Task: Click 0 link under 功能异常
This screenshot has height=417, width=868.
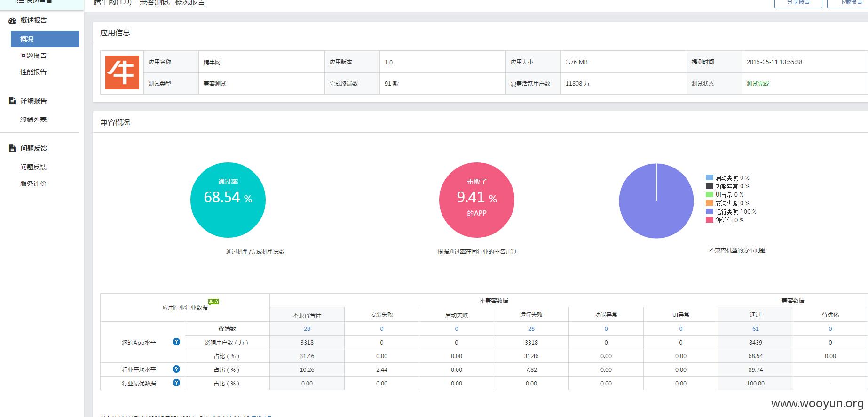Action: point(606,329)
